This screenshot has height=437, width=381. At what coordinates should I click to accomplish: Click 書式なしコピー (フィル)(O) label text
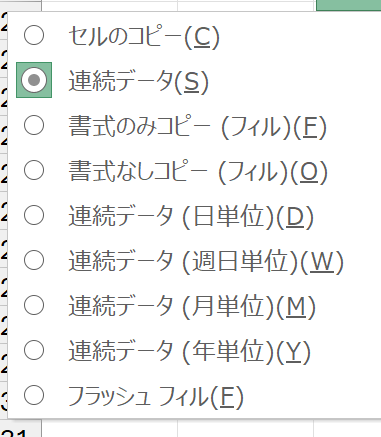point(198,172)
